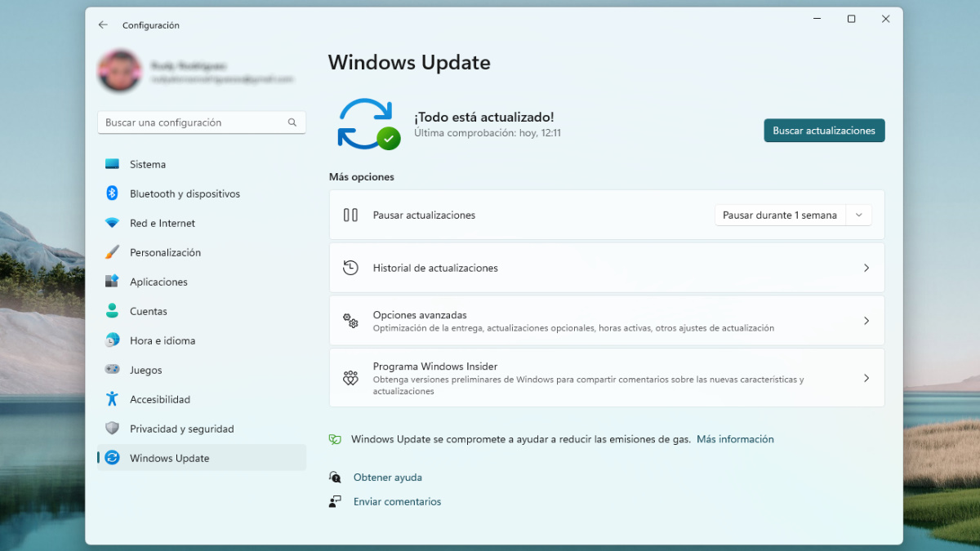Viewport: 980px width, 551px height.
Task: Open Programa Windows Insider row
Action: (607, 378)
